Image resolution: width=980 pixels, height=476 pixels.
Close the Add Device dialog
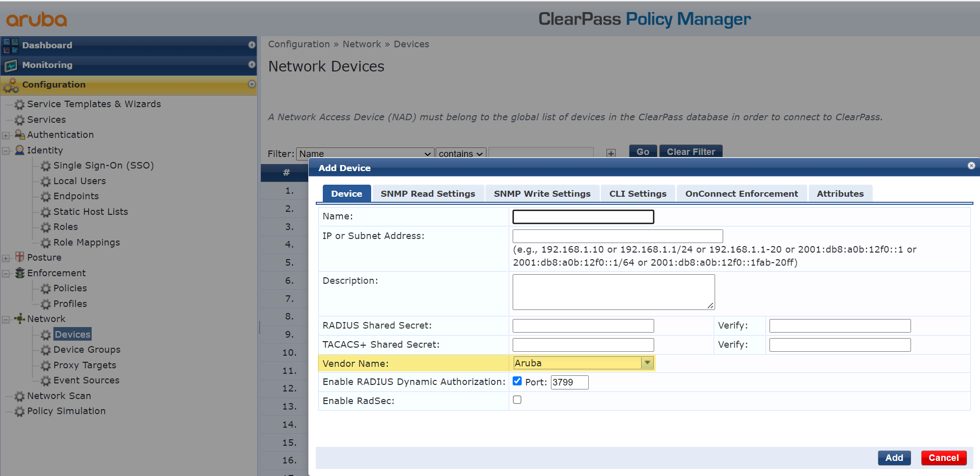(971, 166)
